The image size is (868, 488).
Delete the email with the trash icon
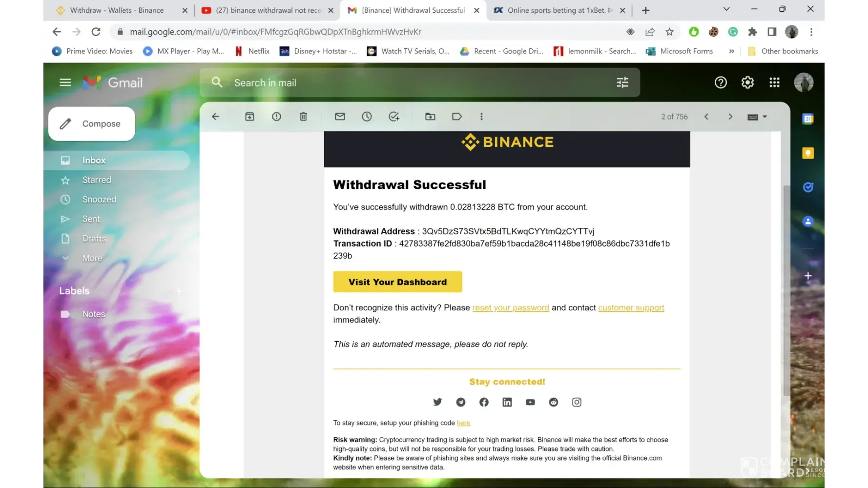coord(303,117)
